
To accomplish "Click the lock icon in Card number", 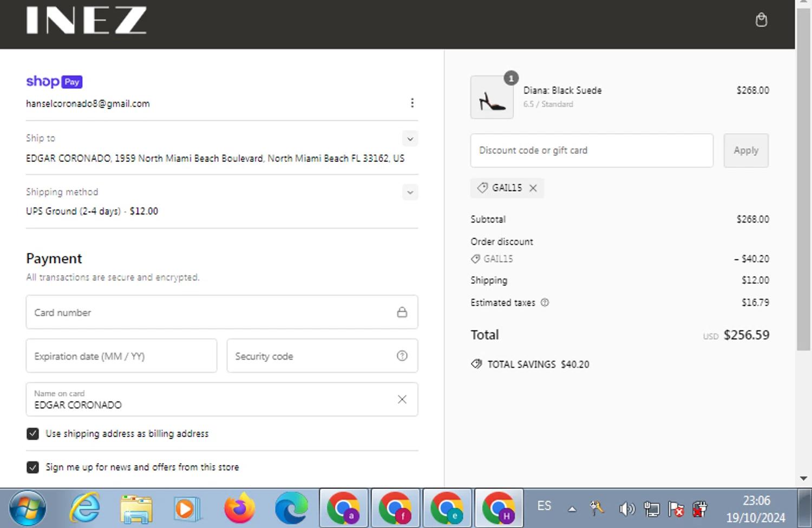I will tap(402, 312).
